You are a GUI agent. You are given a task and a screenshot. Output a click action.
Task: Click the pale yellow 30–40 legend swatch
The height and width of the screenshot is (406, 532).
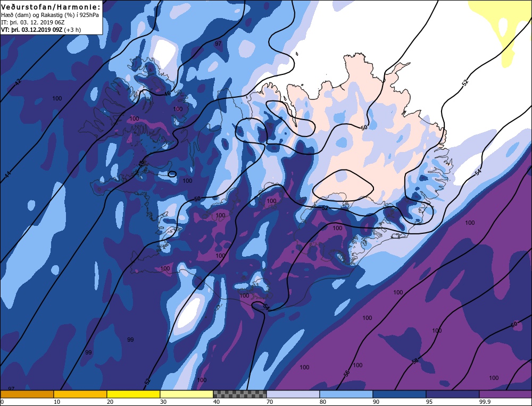[x=187, y=394]
